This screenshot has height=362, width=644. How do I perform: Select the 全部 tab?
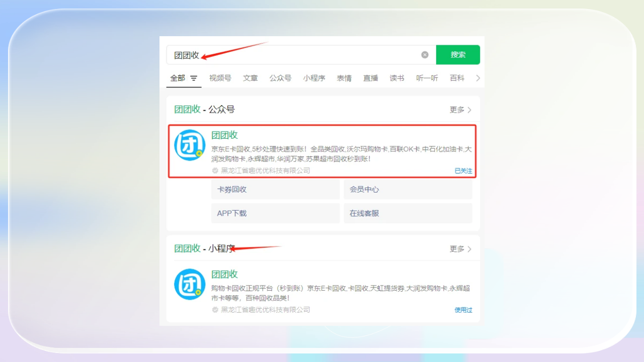[178, 78]
